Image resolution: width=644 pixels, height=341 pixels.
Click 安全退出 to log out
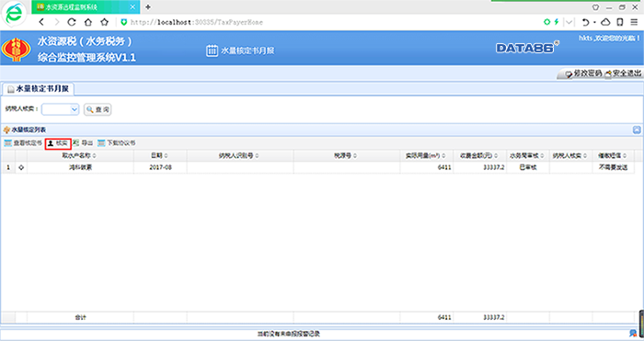[x=623, y=74]
